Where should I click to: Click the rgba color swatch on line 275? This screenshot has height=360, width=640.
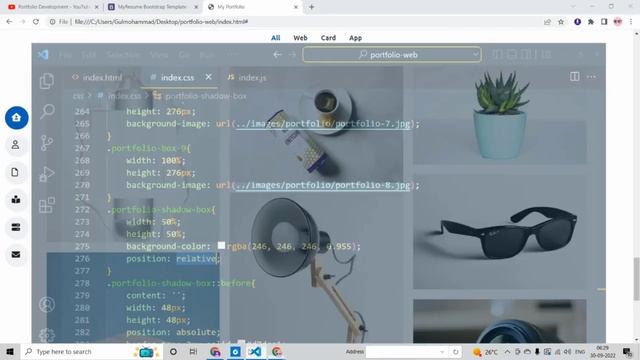pos(221,245)
